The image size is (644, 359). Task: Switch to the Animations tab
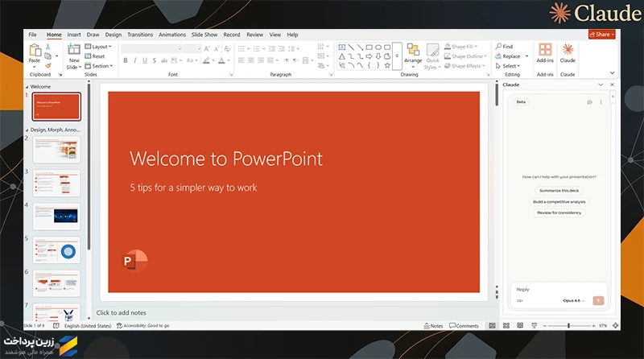click(172, 35)
